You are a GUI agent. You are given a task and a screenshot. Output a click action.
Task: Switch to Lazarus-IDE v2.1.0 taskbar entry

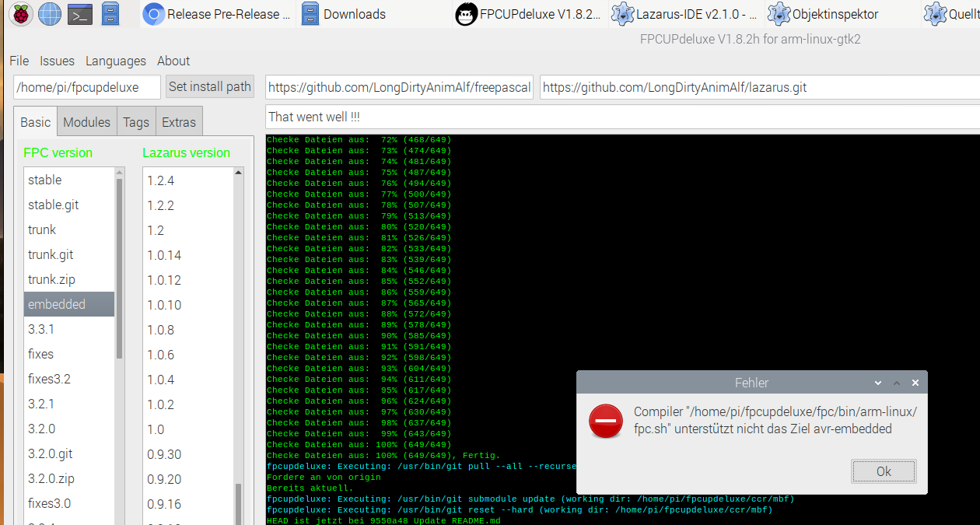pyautogui.click(x=684, y=14)
